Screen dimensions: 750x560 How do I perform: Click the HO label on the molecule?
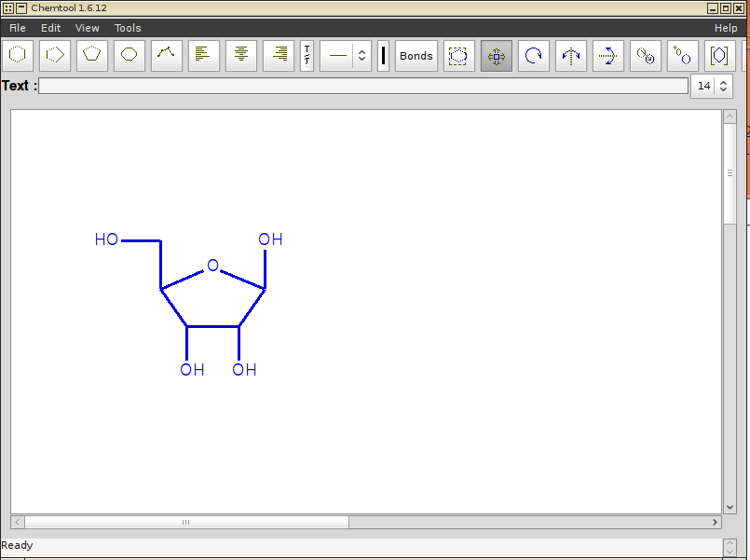106,239
